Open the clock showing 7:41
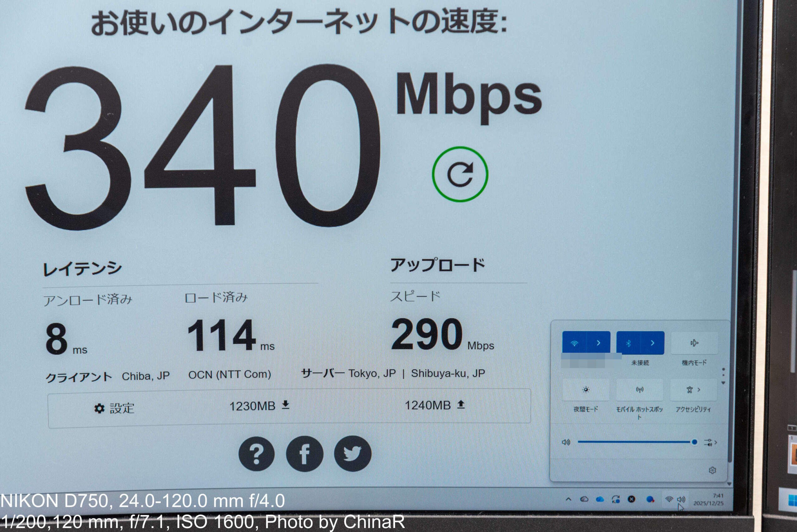This screenshot has height=532, width=797. 709,499
